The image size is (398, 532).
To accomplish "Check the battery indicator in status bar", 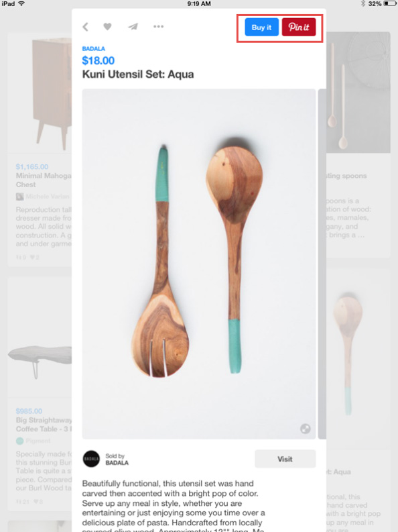I will [389, 4].
